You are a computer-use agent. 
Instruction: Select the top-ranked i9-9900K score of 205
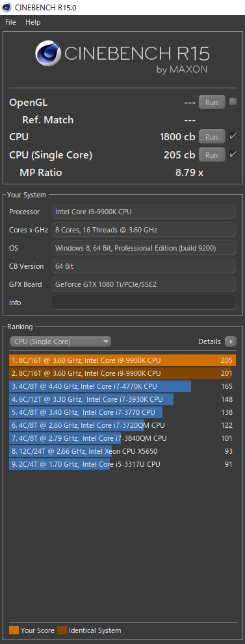pos(122,360)
